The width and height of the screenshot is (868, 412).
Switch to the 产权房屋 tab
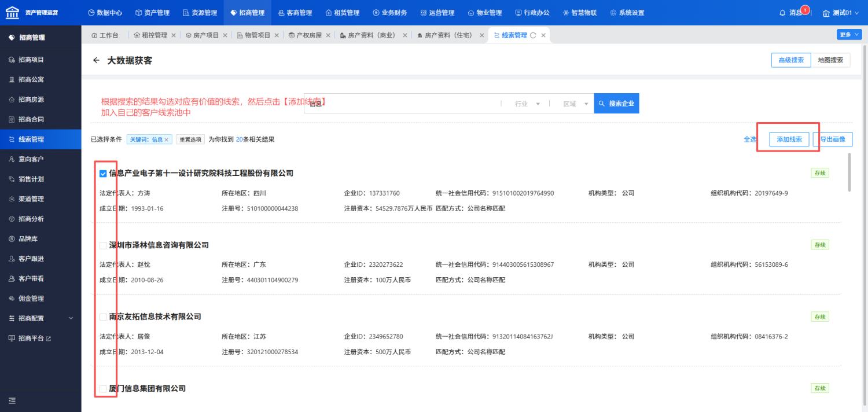[305, 35]
